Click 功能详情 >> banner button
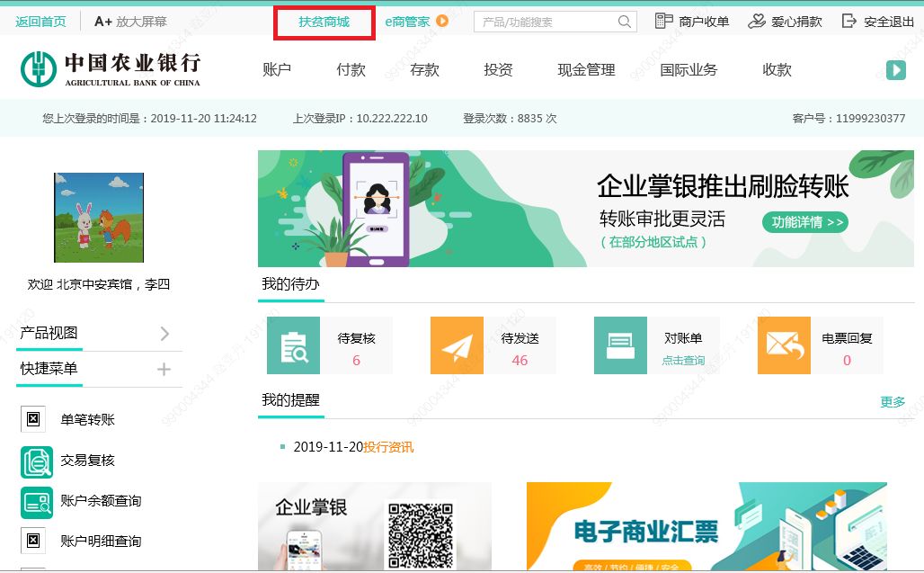The width and height of the screenshot is (924, 573). click(805, 222)
